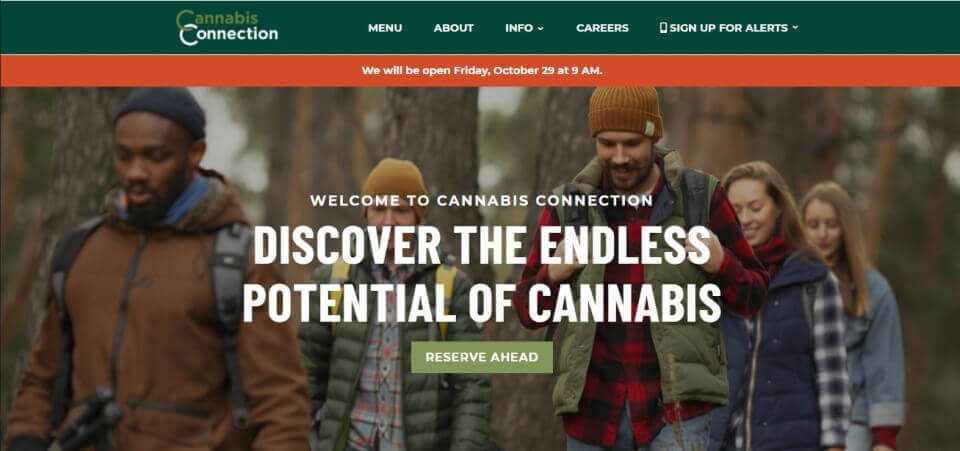Click the Welcome to Cannabis Connection subtitle
This screenshot has width=960, height=451.
(481, 201)
